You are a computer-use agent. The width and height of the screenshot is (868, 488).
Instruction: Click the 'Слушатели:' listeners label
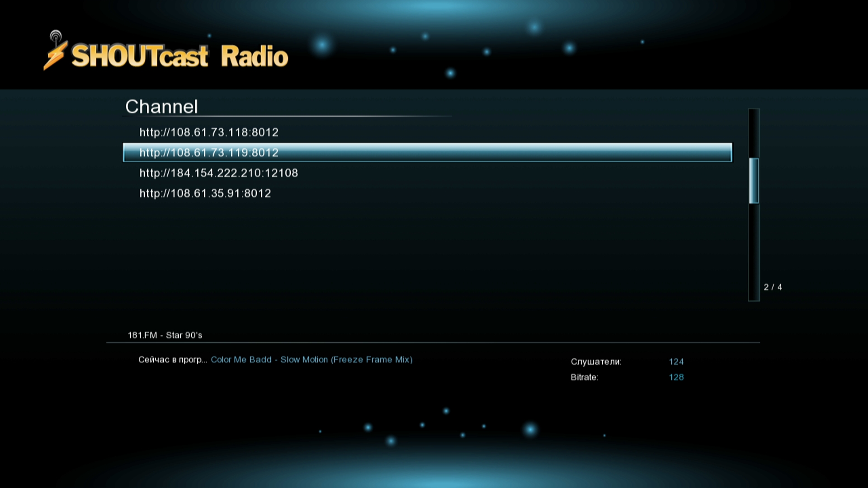(x=596, y=362)
